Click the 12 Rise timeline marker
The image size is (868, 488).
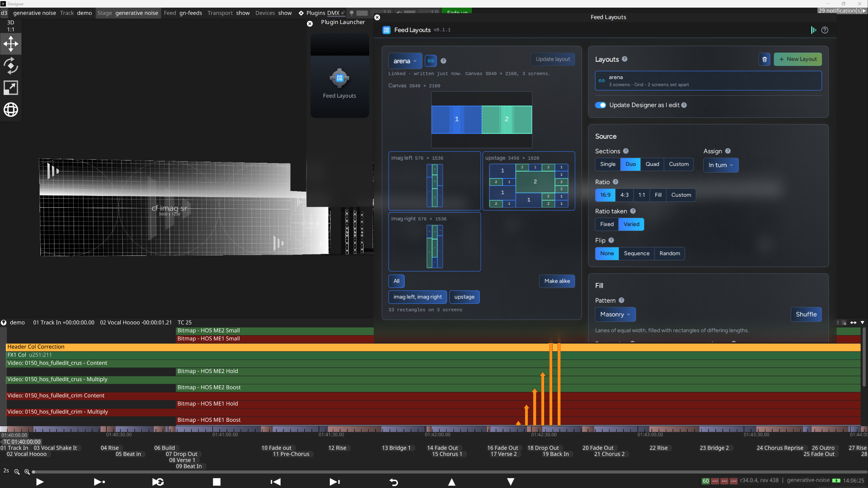pos(337,448)
